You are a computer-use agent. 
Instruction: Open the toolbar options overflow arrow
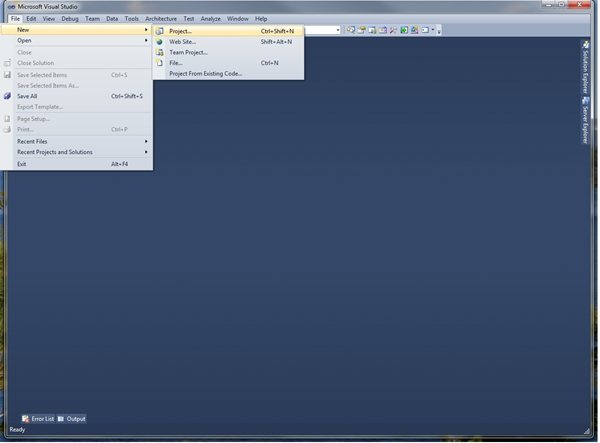point(439,31)
